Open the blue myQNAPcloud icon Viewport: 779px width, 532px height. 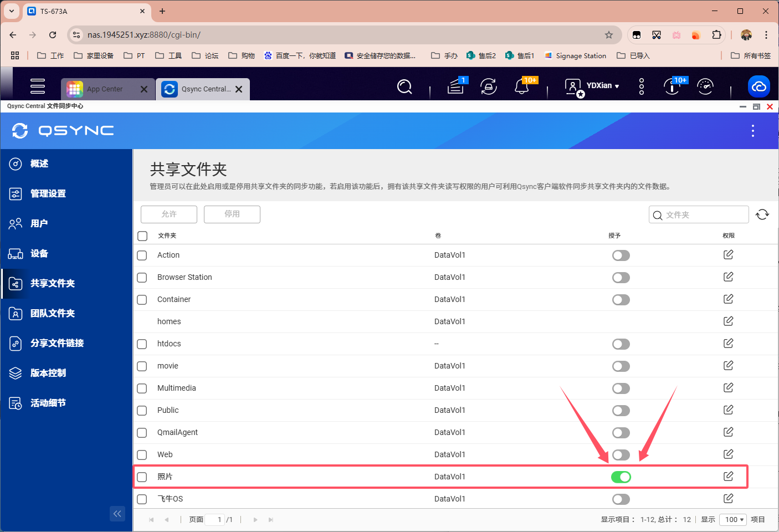[x=759, y=86]
